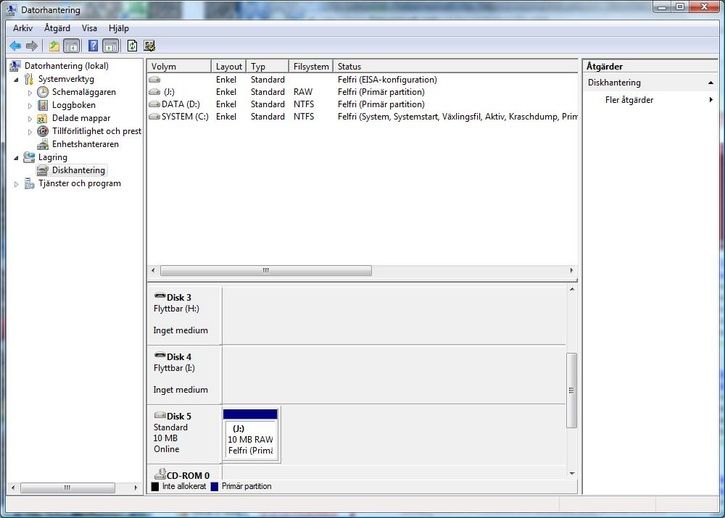Select the Delade mappar folder icon
725x518 pixels.
coord(43,118)
